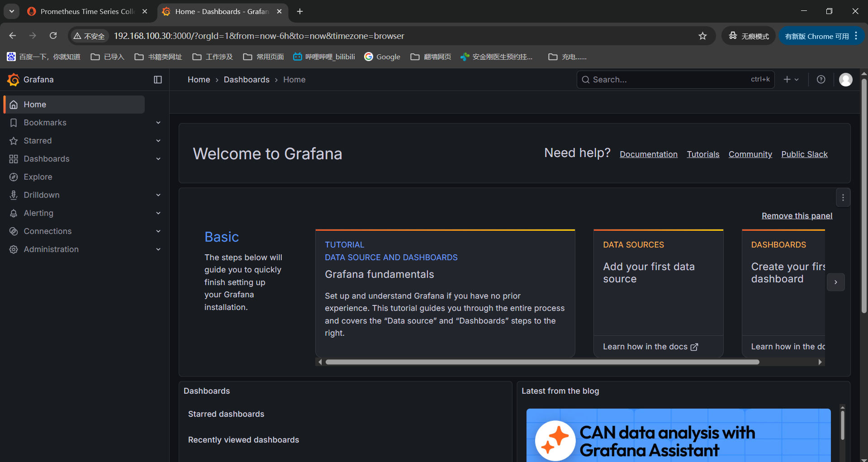Open the user profile avatar
868x462 pixels.
pos(845,80)
